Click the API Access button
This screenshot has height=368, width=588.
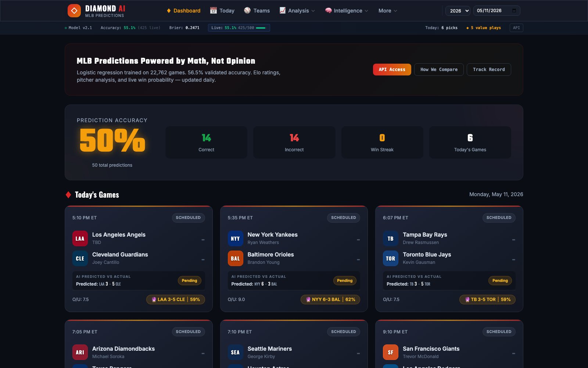coord(392,70)
